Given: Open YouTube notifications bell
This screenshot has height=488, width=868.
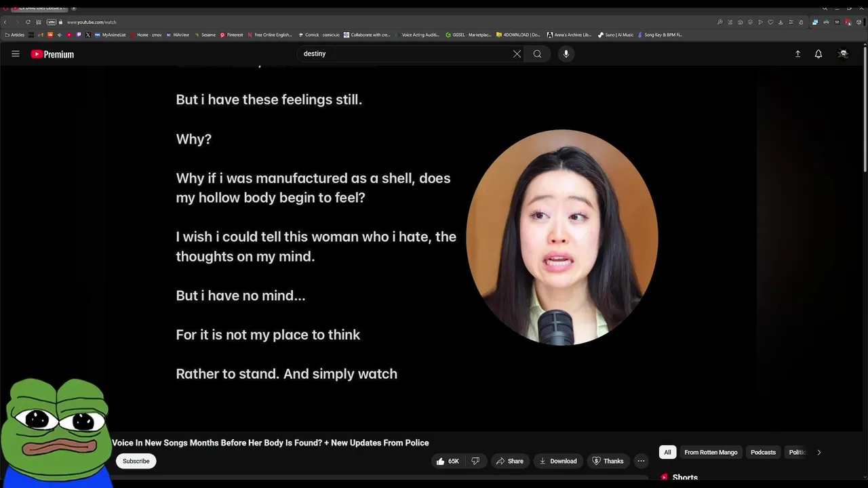Looking at the screenshot, I should pos(818,54).
